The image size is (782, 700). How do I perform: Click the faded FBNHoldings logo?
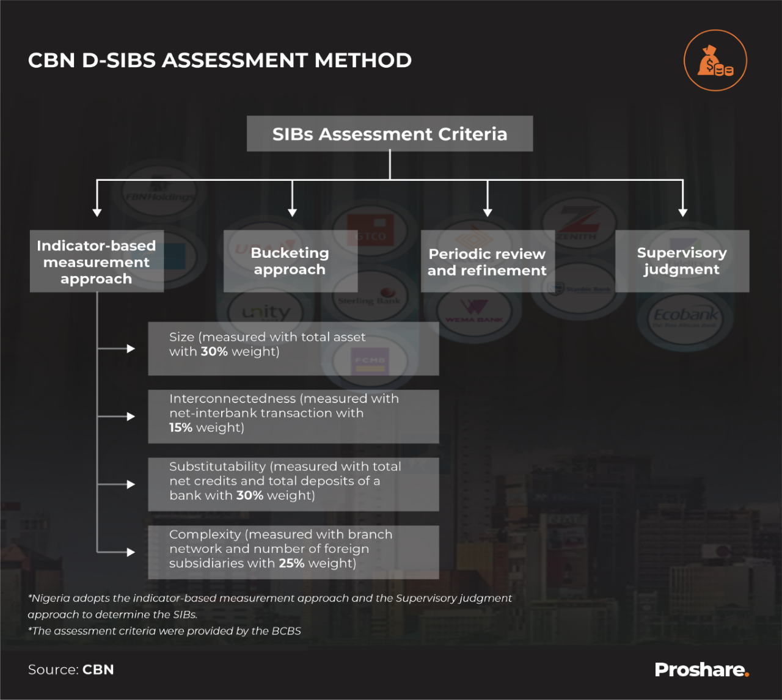(159, 192)
